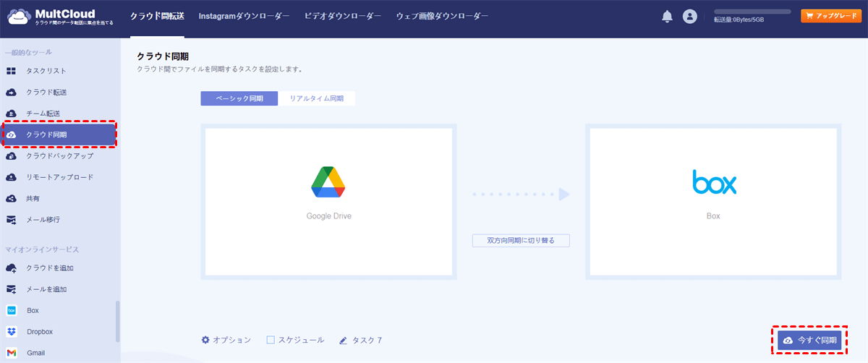This screenshot has height=363, width=868.
Task: Open the Instagramダウンローダー tab
Action: [244, 16]
